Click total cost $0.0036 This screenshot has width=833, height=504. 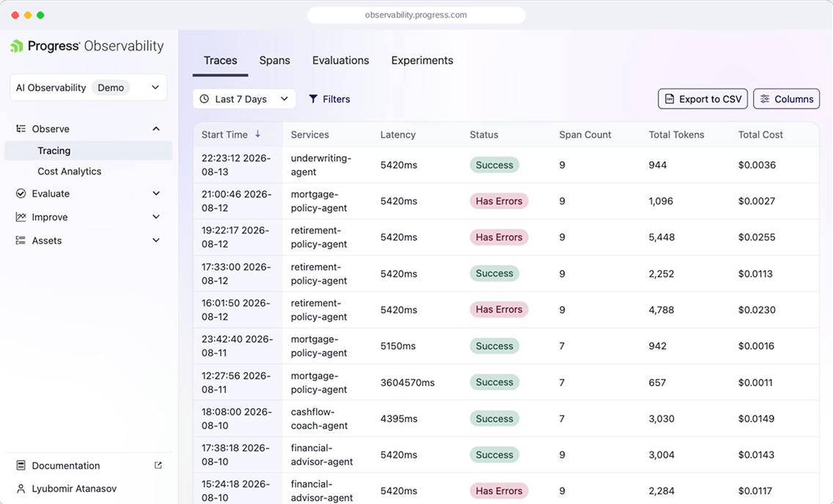tap(757, 165)
